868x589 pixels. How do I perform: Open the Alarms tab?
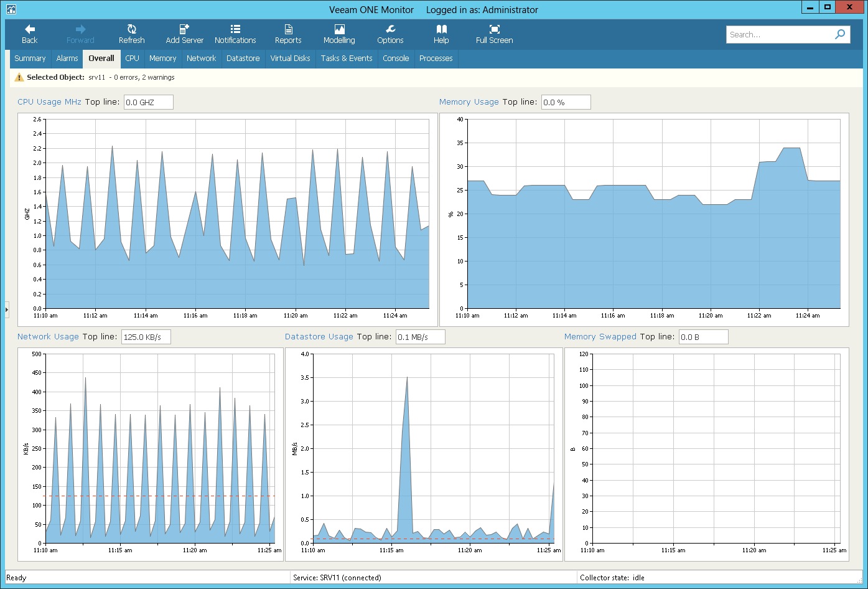[x=67, y=59]
